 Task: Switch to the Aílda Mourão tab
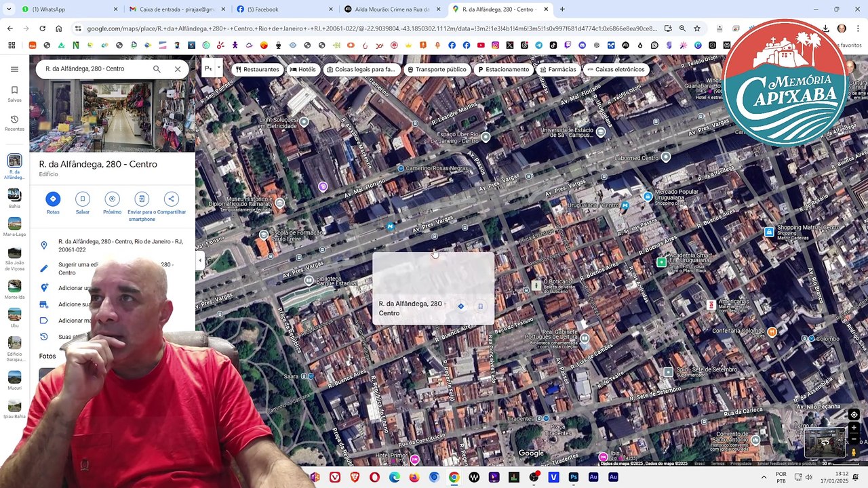point(392,9)
